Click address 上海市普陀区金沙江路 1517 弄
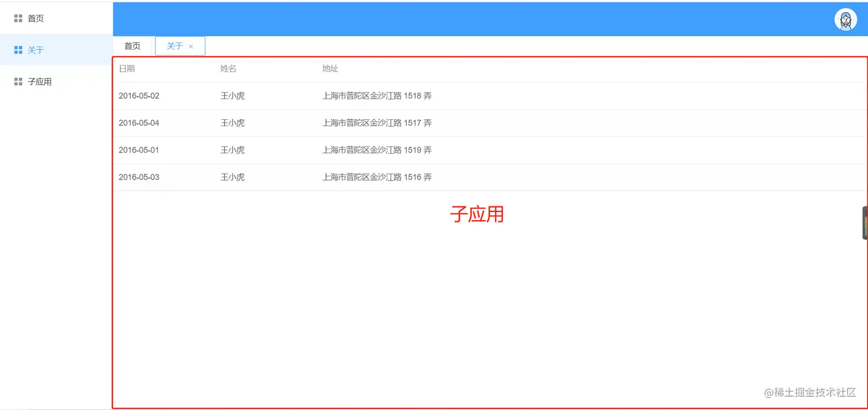 tap(377, 123)
